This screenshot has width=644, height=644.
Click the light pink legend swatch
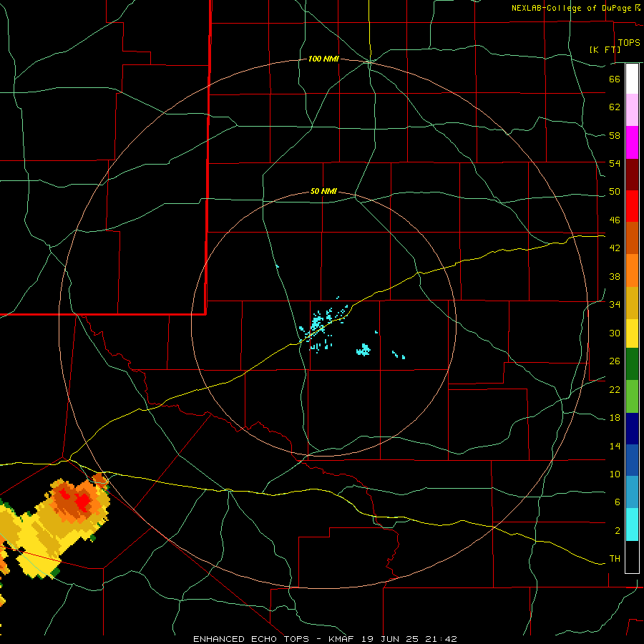632,110
